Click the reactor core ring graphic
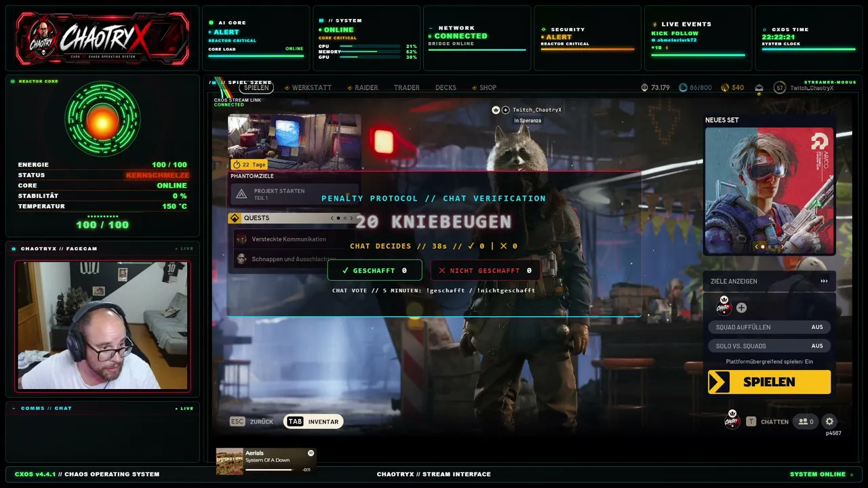This screenshot has width=868, height=488. 102,119
